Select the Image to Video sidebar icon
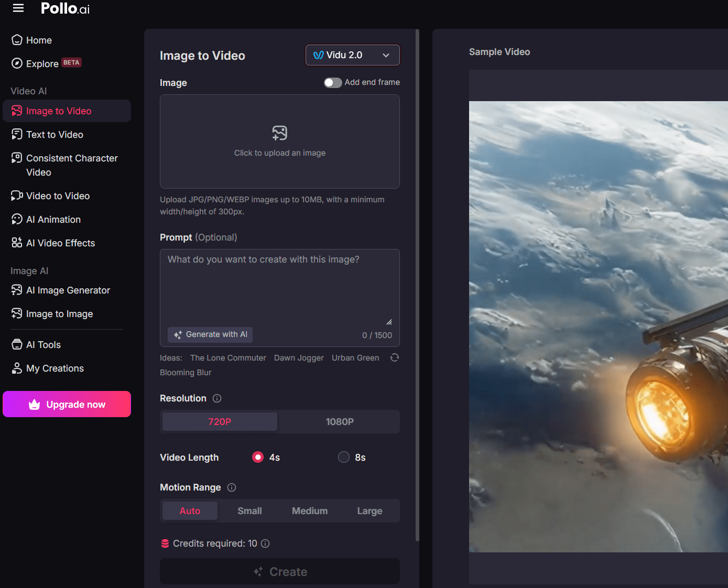728x588 pixels. click(17, 111)
